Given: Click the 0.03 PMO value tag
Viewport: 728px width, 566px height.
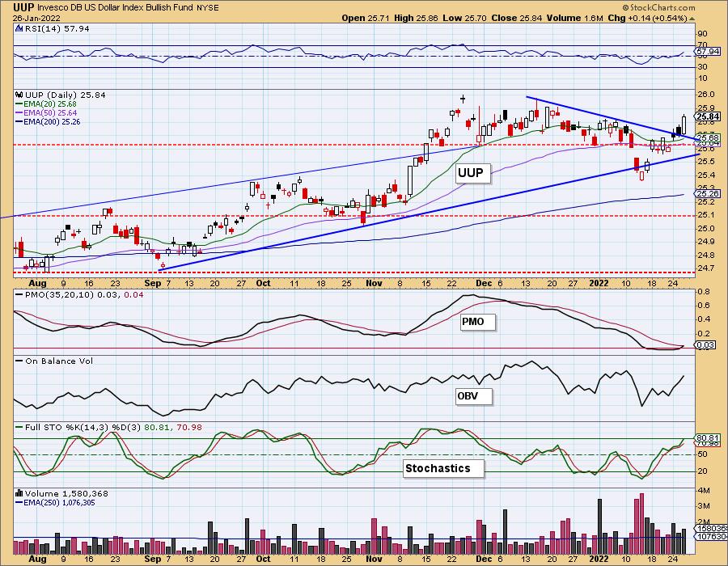Looking at the screenshot, I should [x=705, y=345].
